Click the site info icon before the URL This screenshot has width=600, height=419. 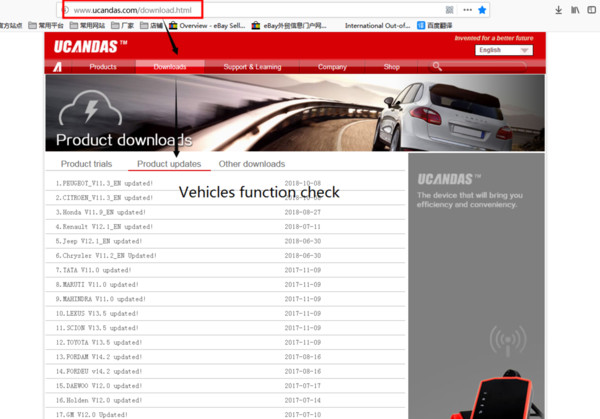coord(65,10)
